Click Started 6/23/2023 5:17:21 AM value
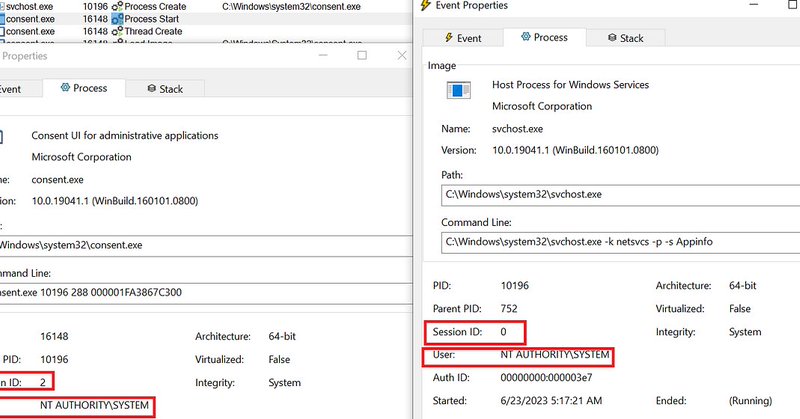 point(551,401)
